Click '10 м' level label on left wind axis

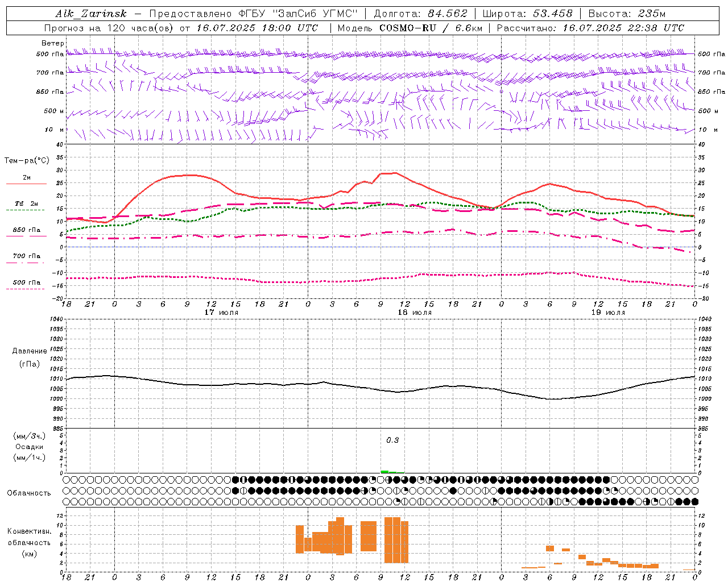[x=55, y=130]
